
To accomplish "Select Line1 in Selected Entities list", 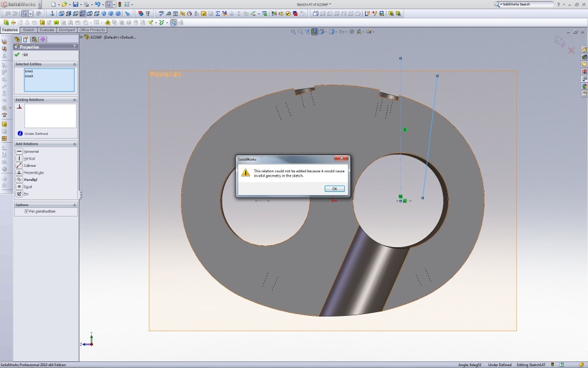I will coord(29,71).
